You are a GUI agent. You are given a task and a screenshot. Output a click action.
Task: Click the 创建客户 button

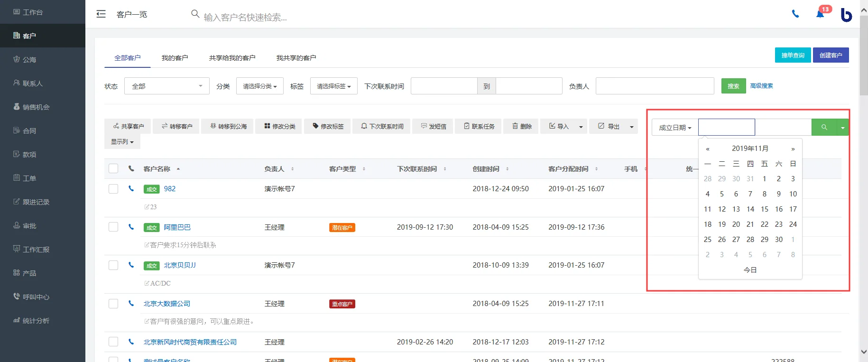831,55
